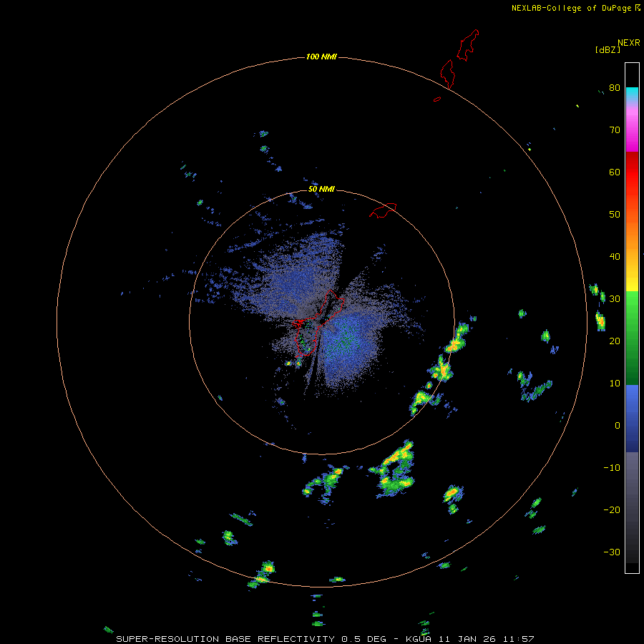Click the red Guam island outline at radar center
This screenshot has height=644, width=644.
[x=318, y=323]
